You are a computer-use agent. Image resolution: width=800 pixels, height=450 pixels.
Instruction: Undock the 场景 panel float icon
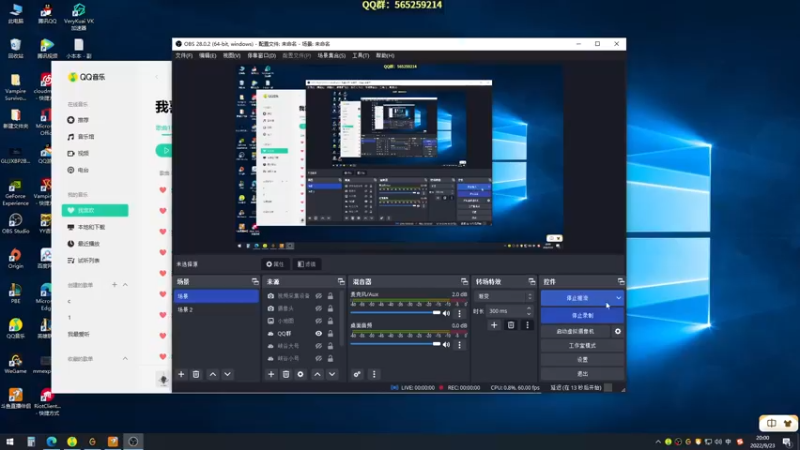tap(255, 282)
